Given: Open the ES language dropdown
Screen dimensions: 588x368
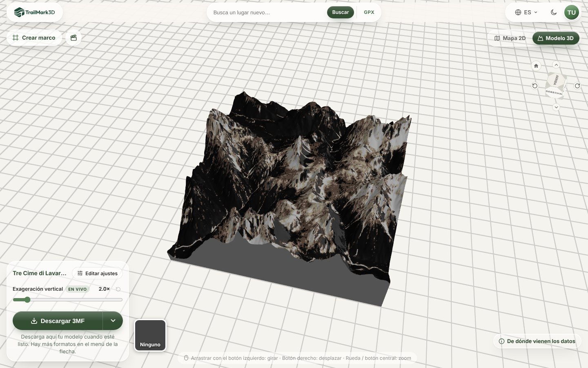Looking at the screenshot, I should click(526, 12).
